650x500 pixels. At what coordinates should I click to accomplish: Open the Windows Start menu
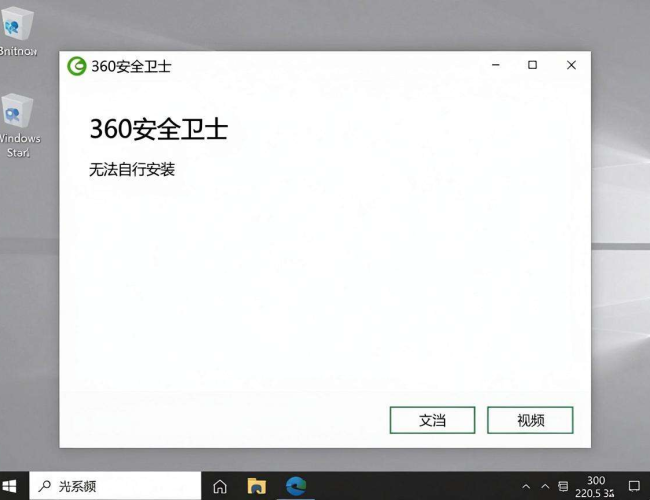click(10, 486)
